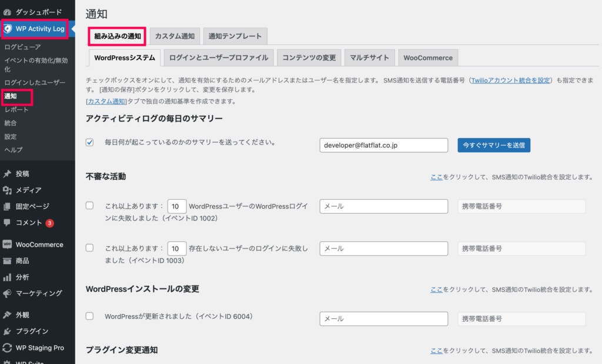Image resolution: width=602 pixels, height=364 pixels.
Task: Select the マルチサイト sub-tab
Action: coord(369,58)
